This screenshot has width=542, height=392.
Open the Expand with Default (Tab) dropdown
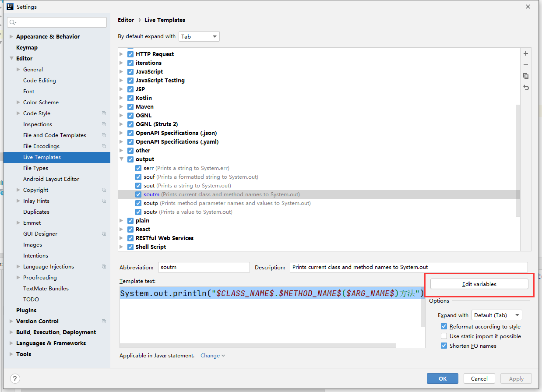(x=497, y=315)
